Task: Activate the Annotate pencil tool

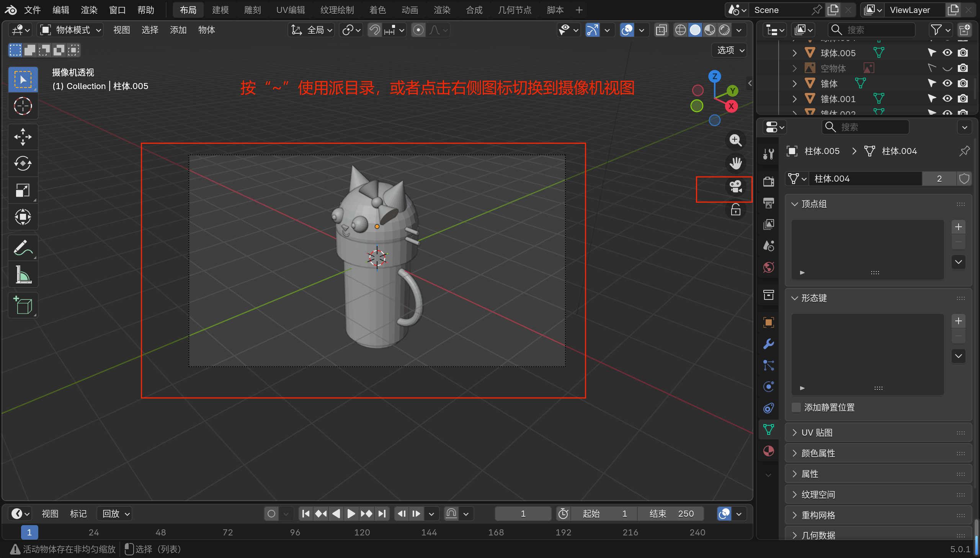Action: (x=23, y=248)
